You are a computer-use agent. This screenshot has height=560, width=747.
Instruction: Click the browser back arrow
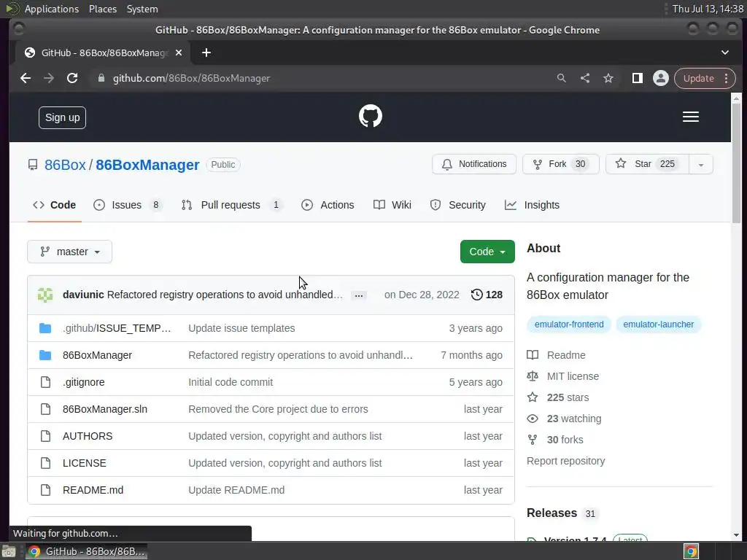26,78
